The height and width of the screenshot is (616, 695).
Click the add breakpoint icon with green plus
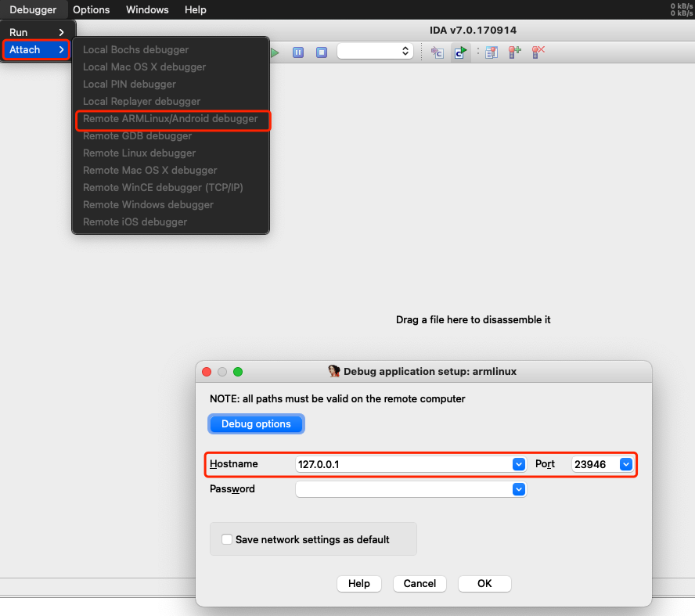514,52
